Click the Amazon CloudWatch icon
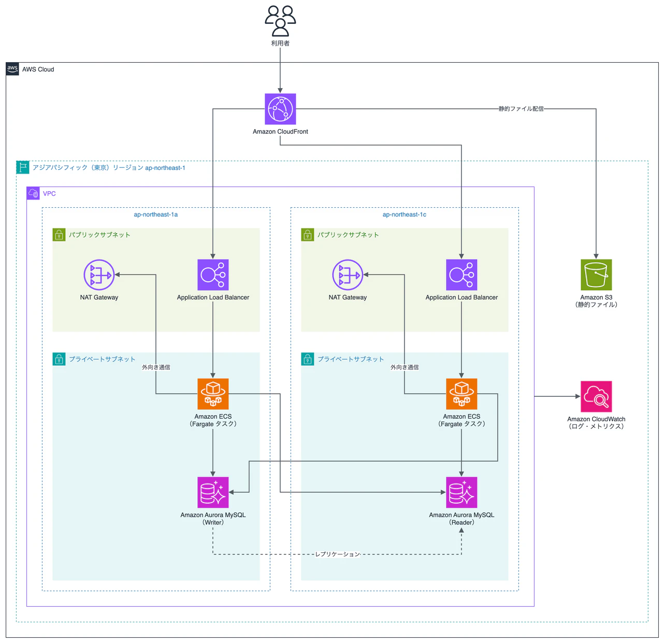The image size is (665, 644). (x=596, y=396)
